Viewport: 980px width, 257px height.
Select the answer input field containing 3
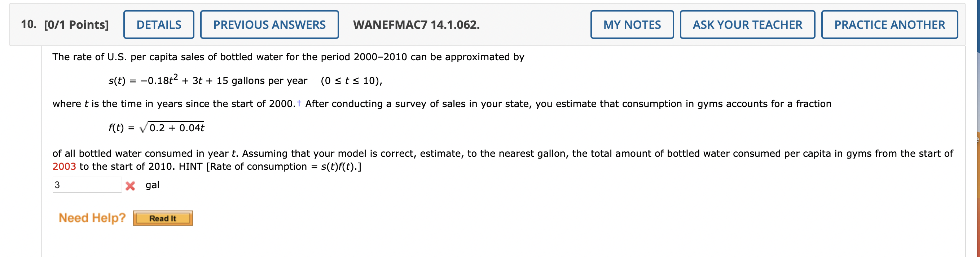[87, 185]
